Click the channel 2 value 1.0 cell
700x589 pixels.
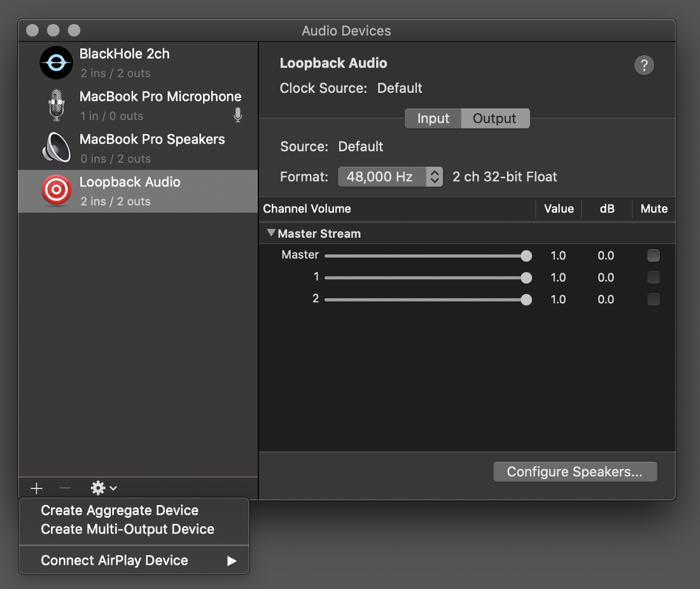(x=558, y=300)
